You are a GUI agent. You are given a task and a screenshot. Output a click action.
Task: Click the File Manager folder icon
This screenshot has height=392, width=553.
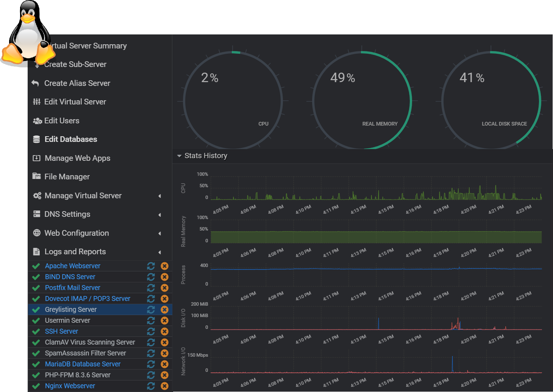(x=36, y=176)
